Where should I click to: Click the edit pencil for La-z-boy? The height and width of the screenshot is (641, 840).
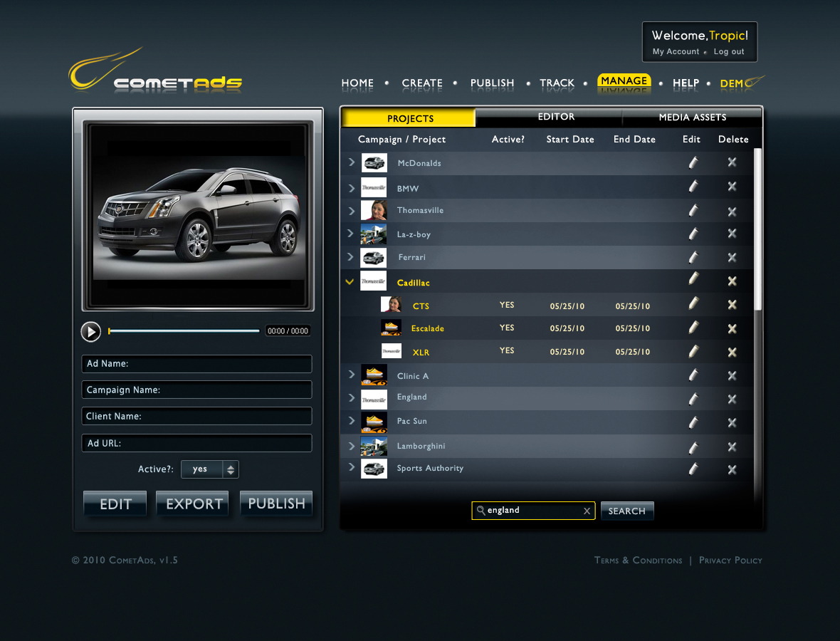coord(693,234)
